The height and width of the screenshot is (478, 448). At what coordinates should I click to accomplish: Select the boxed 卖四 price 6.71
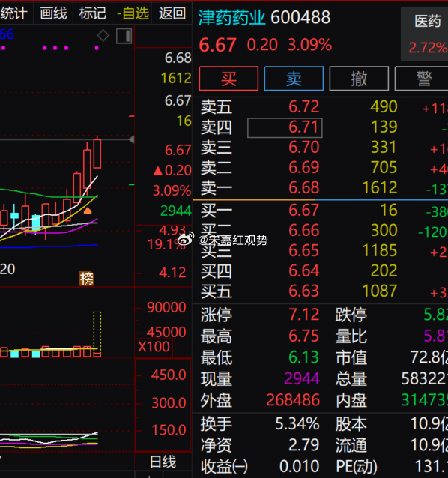pos(285,127)
